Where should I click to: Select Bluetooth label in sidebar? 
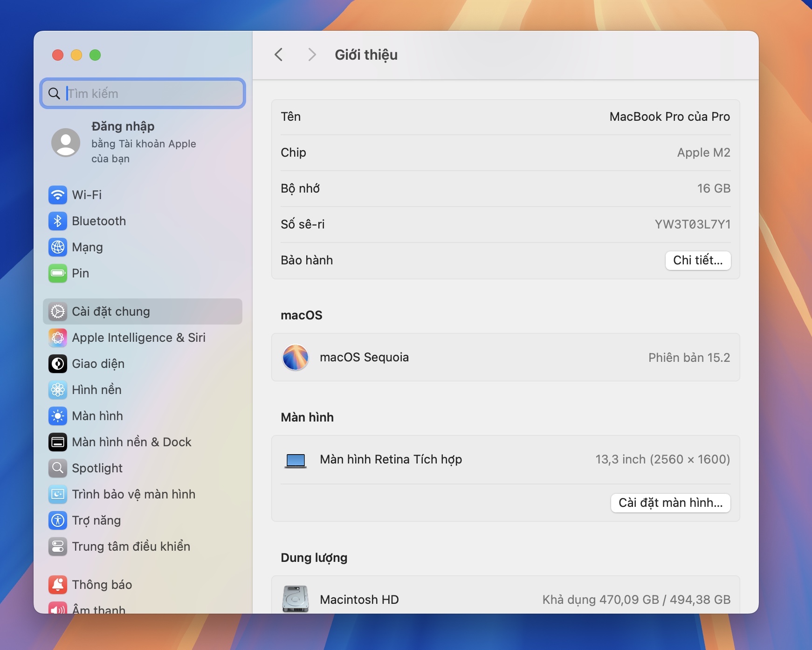click(99, 221)
